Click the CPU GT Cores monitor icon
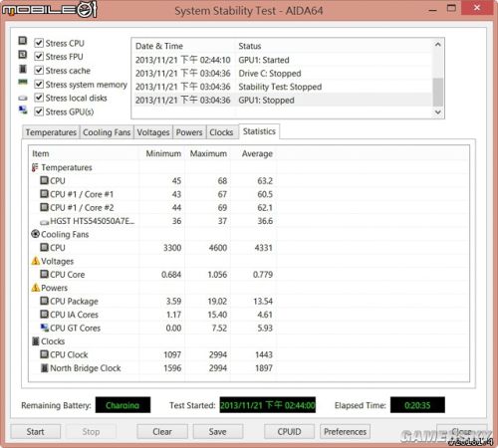 (x=44, y=328)
